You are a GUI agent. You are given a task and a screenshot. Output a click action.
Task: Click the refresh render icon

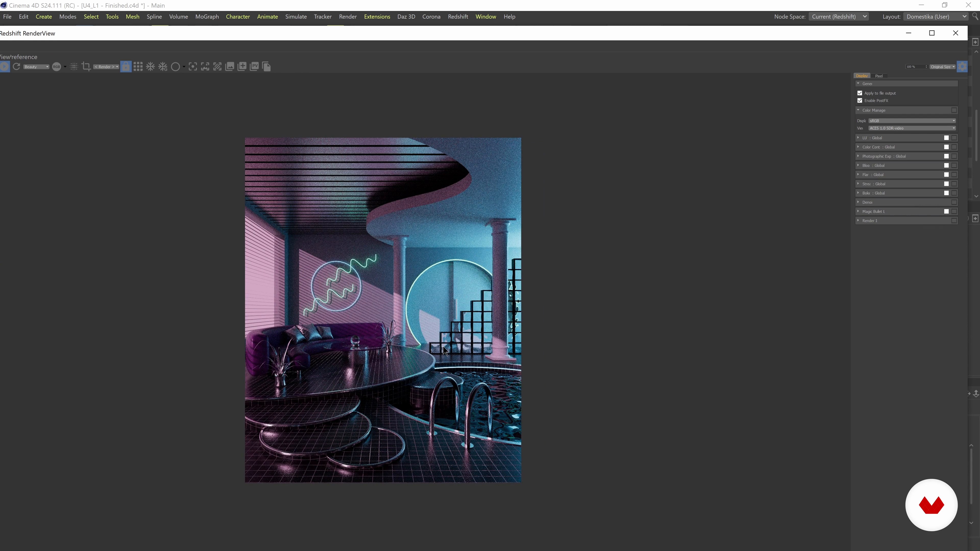click(x=16, y=67)
